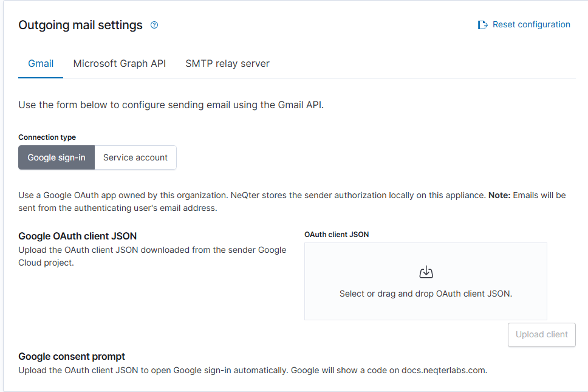588x392 pixels.
Task: Click the Connection type label
Action: (x=47, y=137)
